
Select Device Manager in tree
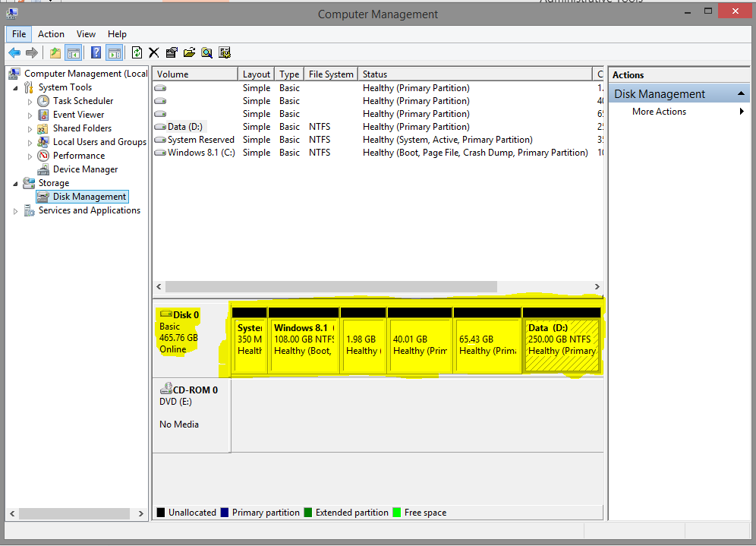(x=85, y=169)
